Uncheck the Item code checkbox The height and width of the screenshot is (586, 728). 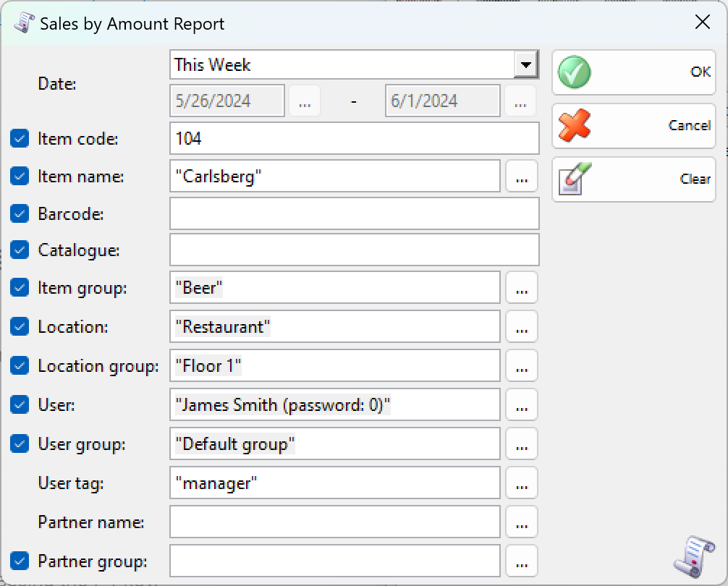tap(20, 139)
